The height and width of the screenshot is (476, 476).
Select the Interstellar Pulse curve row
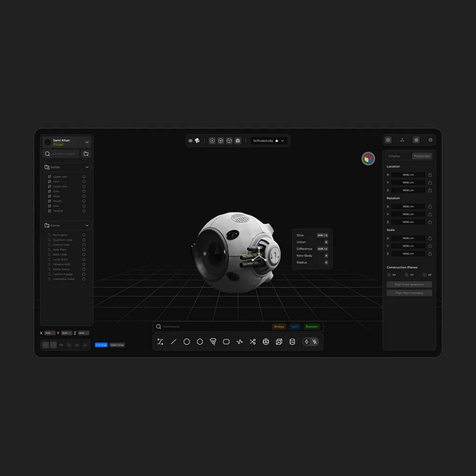tap(66, 279)
